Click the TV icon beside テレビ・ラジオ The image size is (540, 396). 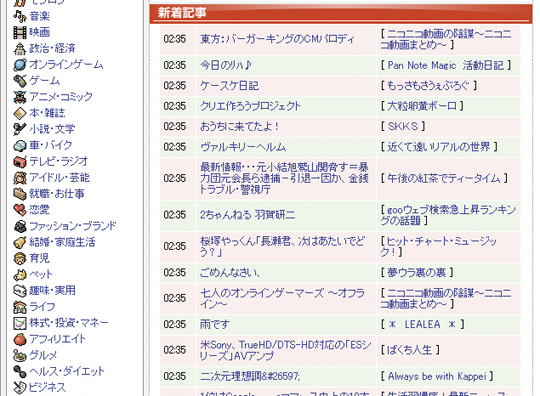(x=20, y=161)
